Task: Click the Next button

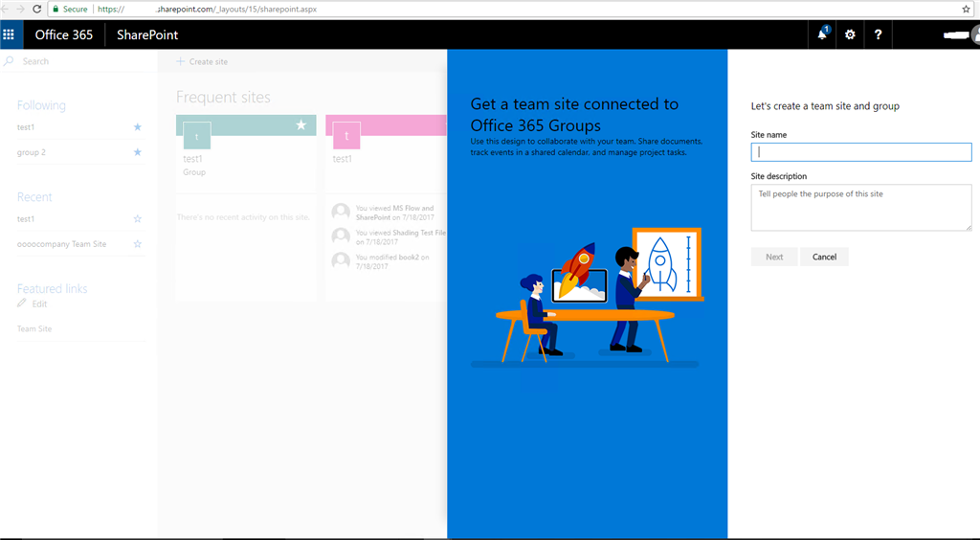Action: point(774,257)
